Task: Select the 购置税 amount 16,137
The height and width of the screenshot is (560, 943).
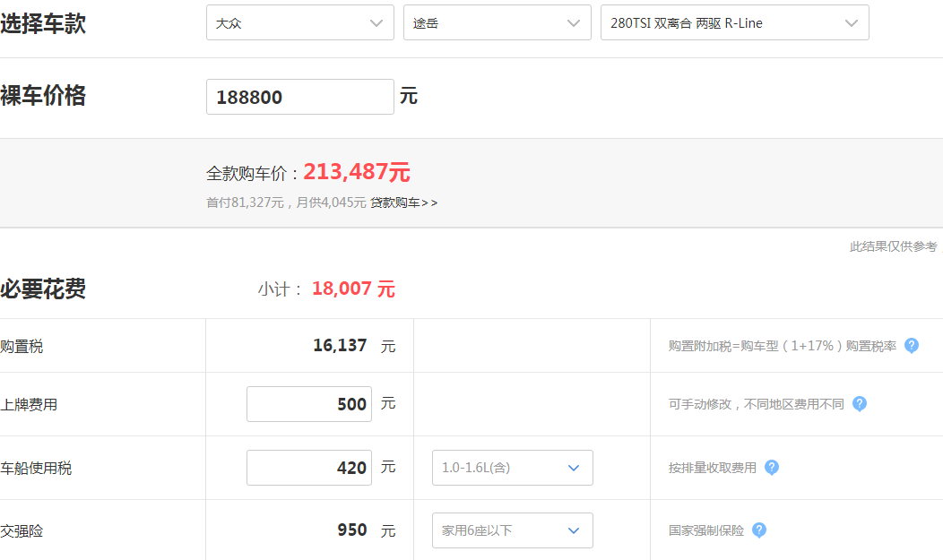Action: 340,346
